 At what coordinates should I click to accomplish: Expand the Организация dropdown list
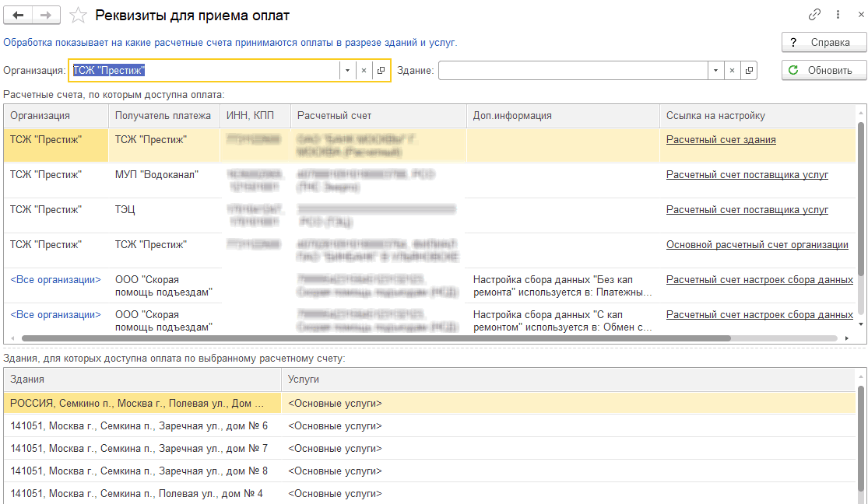point(346,70)
